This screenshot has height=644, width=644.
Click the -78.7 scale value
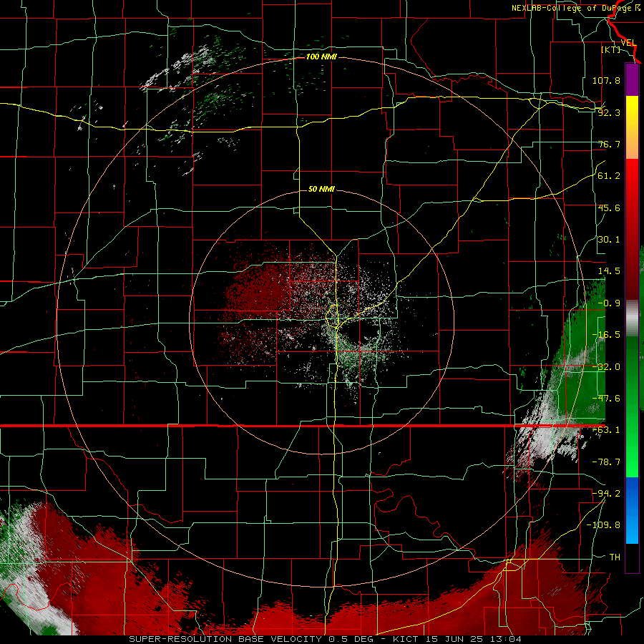[606, 462]
